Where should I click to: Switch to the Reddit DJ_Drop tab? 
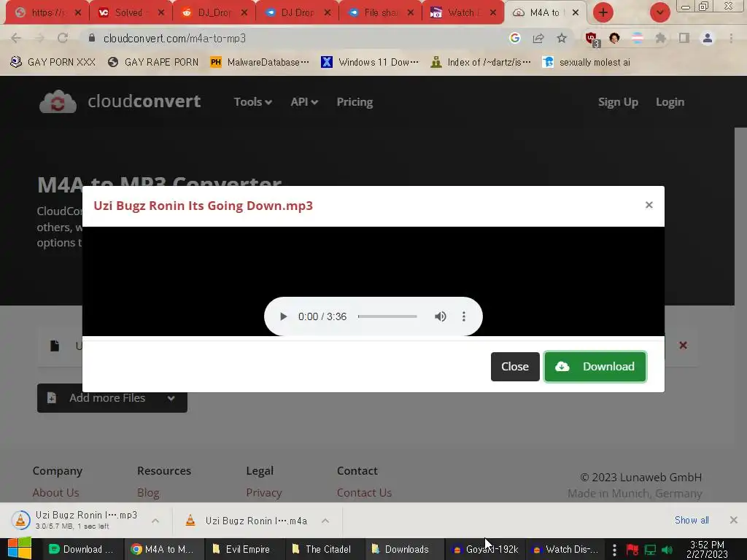pyautogui.click(x=214, y=12)
